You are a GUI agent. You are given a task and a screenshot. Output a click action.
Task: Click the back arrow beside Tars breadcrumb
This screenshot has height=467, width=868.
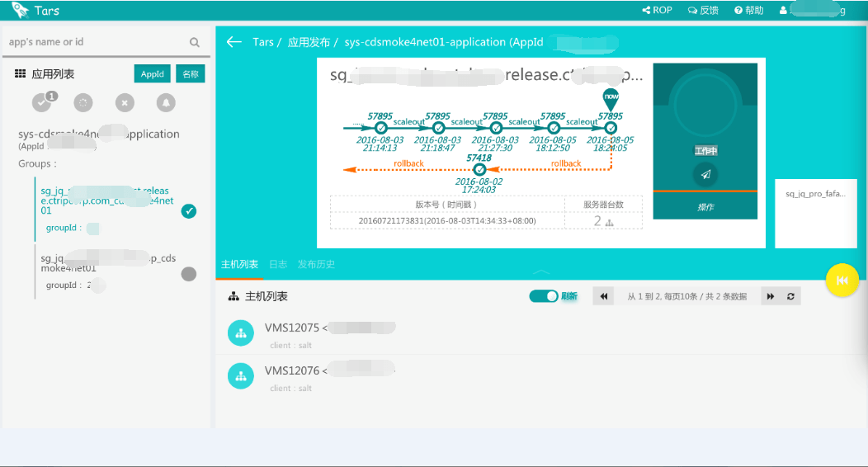234,42
